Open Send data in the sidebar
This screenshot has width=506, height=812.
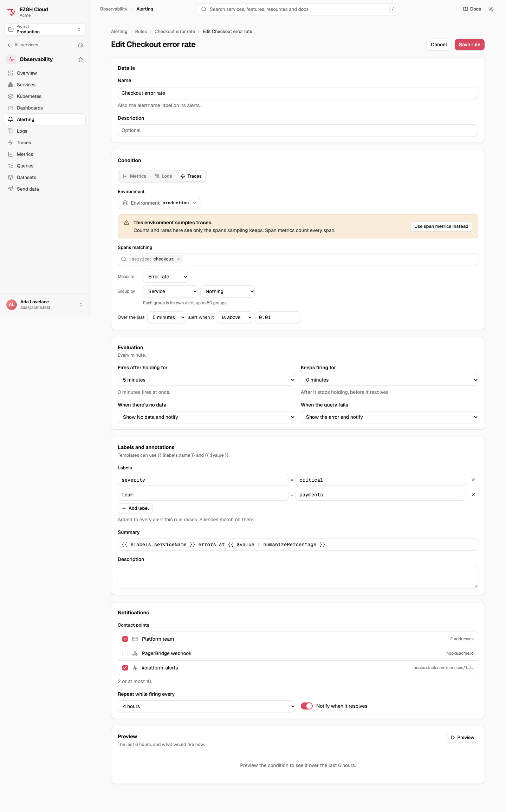point(45,189)
